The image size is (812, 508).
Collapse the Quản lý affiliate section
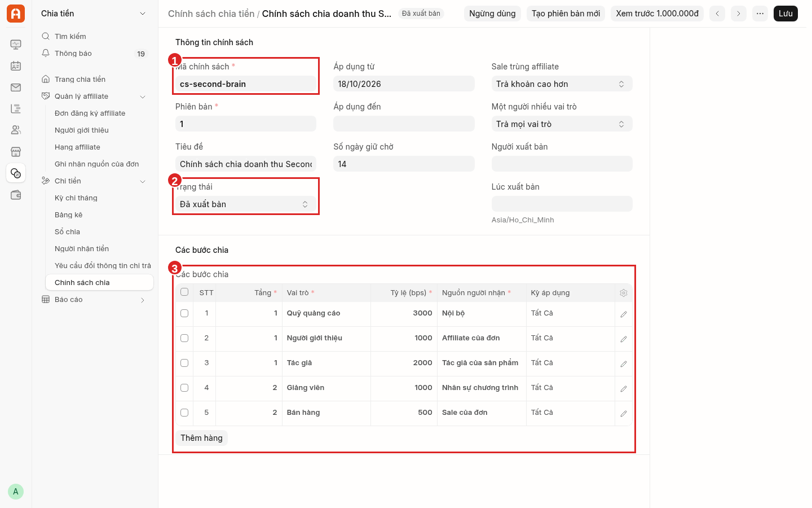click(x=143, y=97)
